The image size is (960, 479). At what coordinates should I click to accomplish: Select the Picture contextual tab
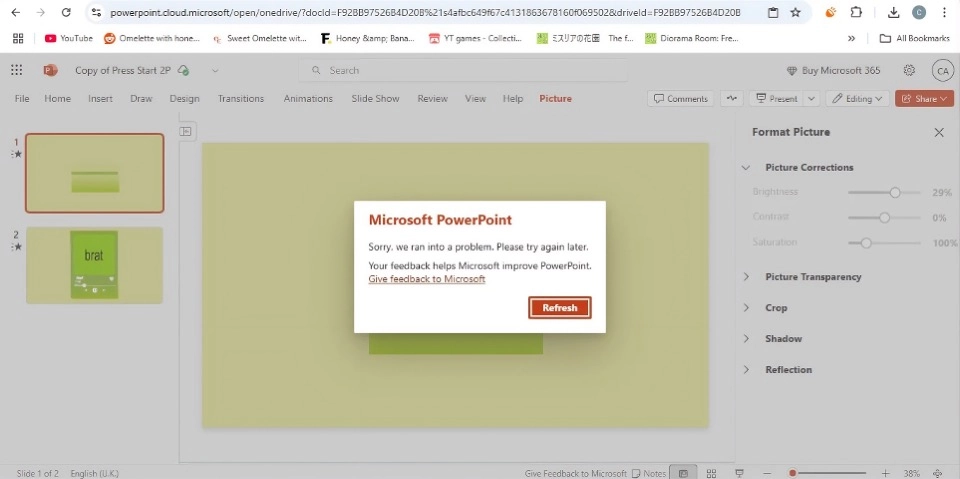[555, 99]
